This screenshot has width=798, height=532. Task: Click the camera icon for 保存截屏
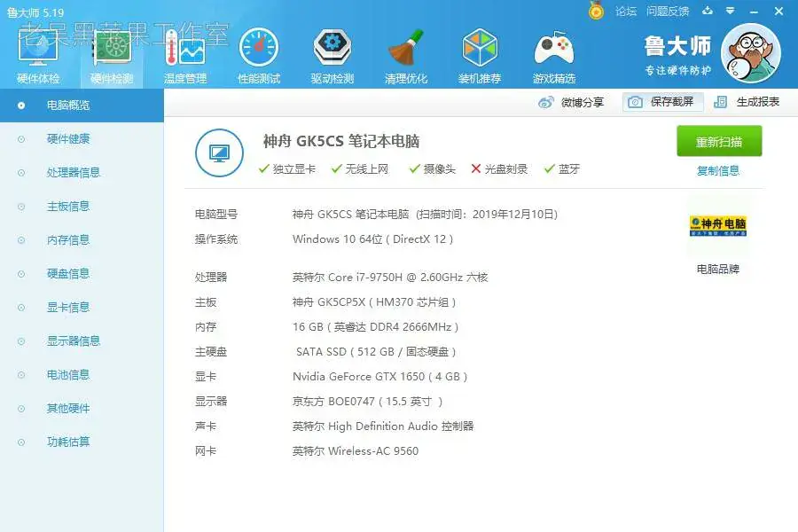coord(635,102)
